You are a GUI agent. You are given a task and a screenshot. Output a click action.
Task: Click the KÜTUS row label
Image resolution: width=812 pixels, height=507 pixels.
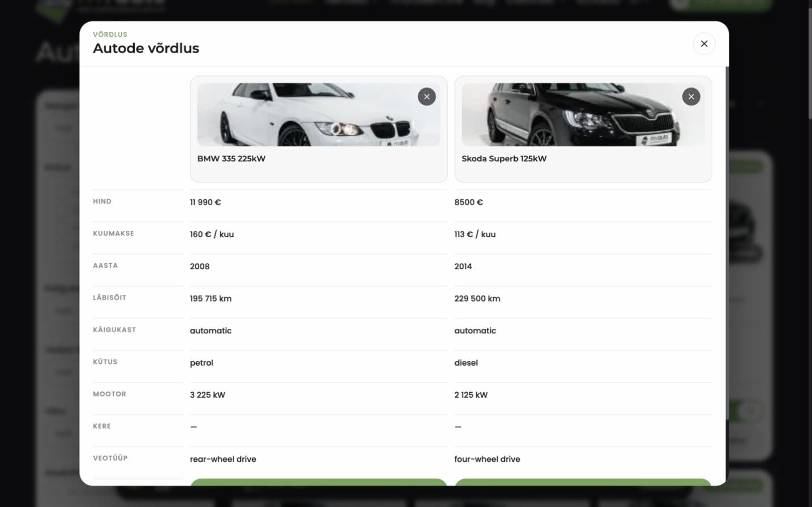pos(105,362)
